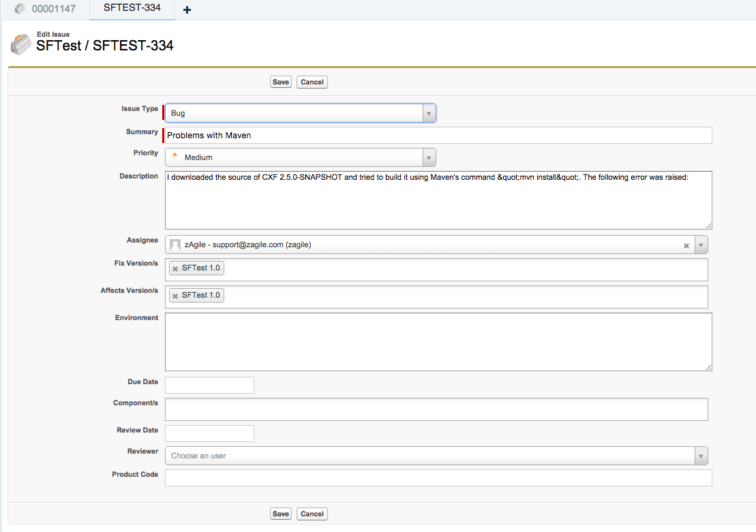Image resolution: width=756 pixels, height=532 pixels.
Task: Remove SFTest 1.0 from Fix Version/s
Action: pyautogui.click(x=175, y=268)
